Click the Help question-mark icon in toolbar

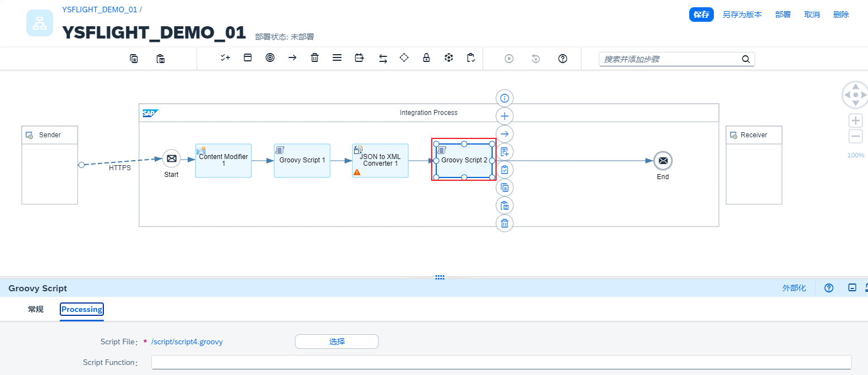[x=562, y=59]
